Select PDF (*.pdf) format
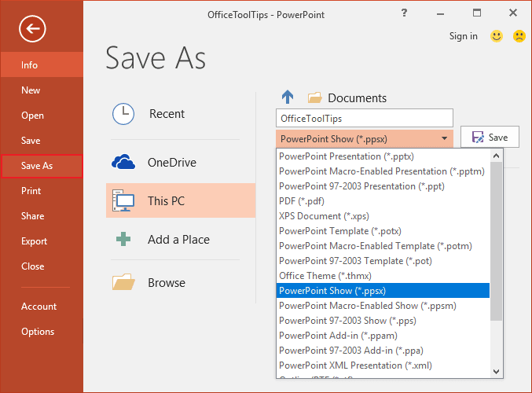 tap(383, 201)
